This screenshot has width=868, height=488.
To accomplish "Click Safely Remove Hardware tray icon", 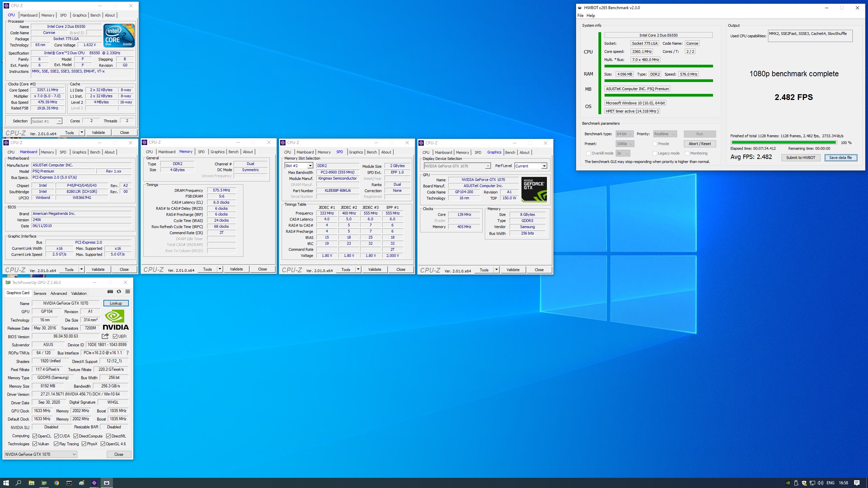I will point(796,483).
